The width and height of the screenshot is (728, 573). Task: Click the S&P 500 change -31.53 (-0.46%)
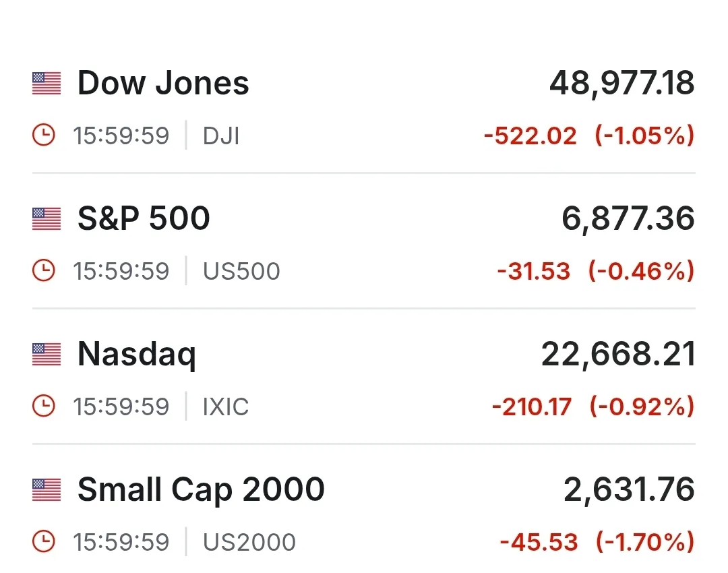click(x=595, y=271)
